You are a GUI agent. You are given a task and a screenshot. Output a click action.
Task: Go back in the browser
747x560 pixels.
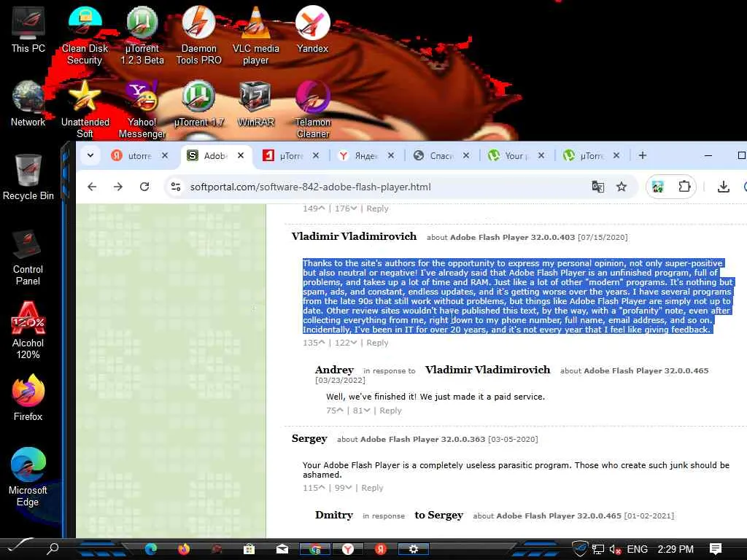pos(92,187)
